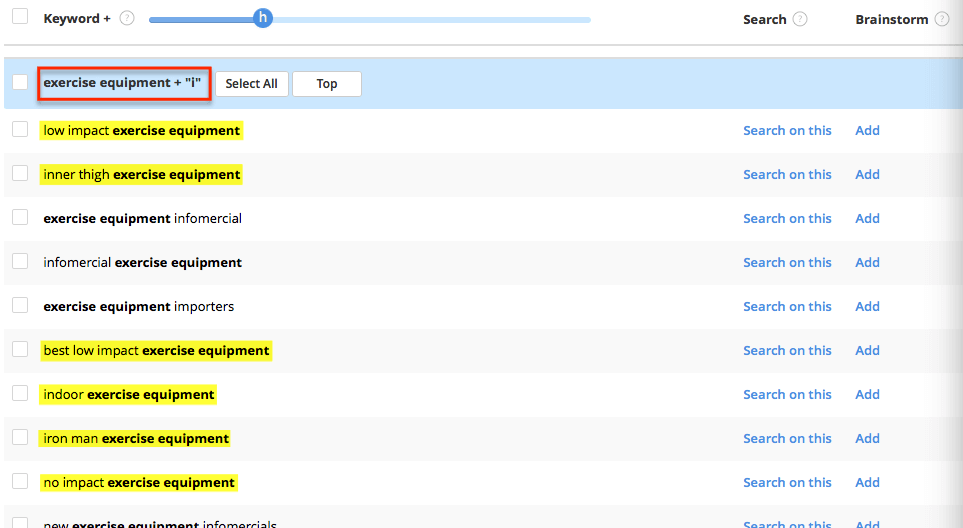This screenshot has width=963, height=528.
Task: Search on this for 'exercise equipment infomercial'
Action: 787,219
